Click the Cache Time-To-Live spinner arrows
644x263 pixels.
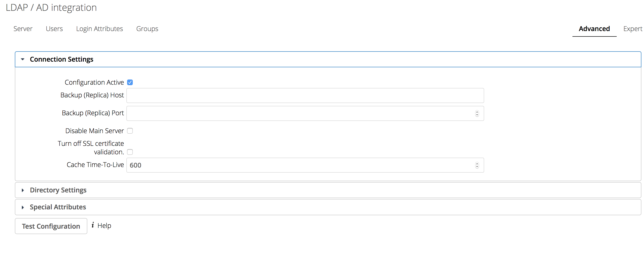[x=477, y=165]
